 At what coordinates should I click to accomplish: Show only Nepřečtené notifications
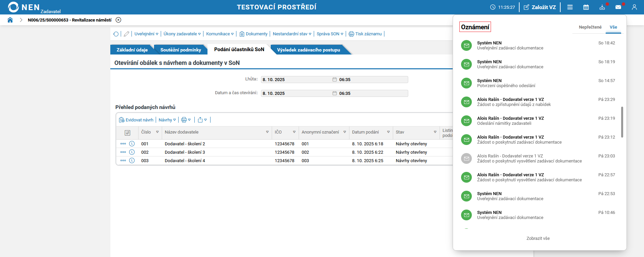click(590, 27)
